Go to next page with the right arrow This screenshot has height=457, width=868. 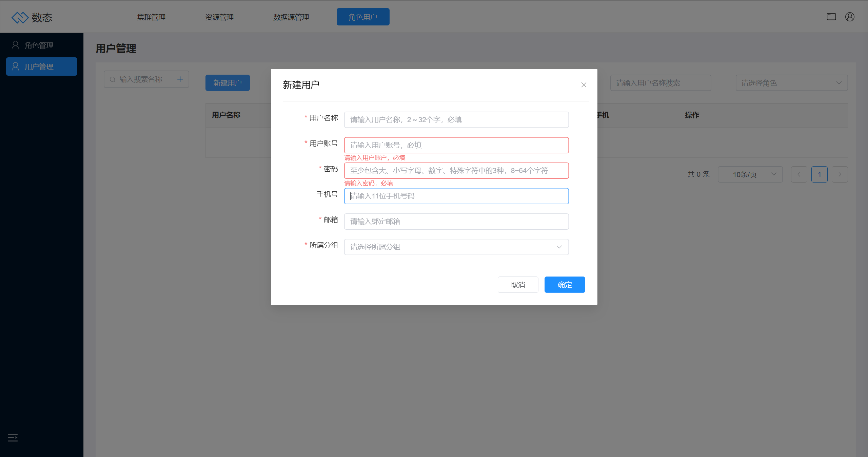coord(840,174)
